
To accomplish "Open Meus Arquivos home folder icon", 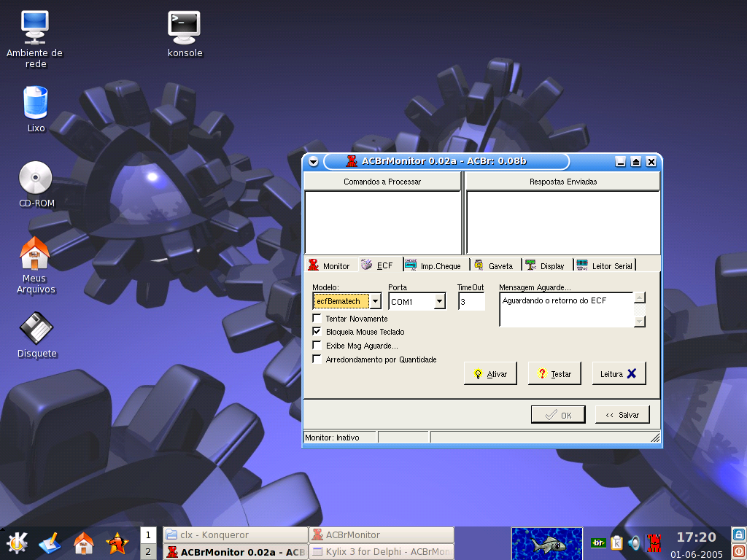I will (34, 254).
